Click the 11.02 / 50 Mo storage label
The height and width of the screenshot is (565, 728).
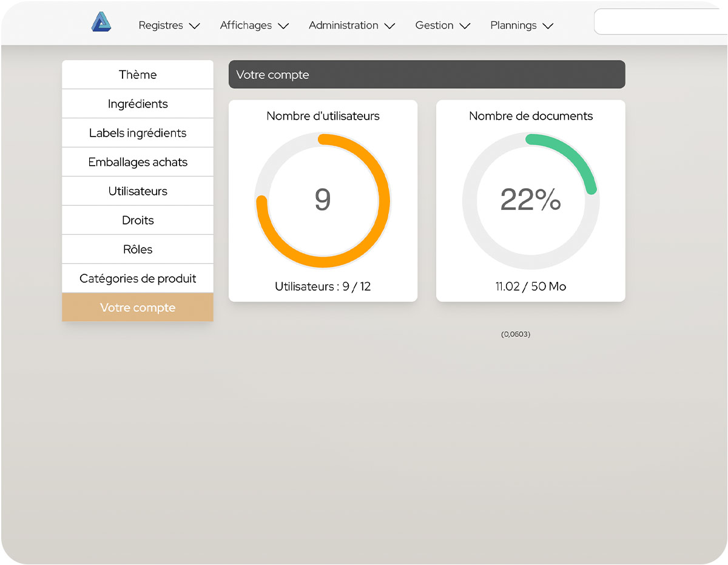click(x=531, y=286)
